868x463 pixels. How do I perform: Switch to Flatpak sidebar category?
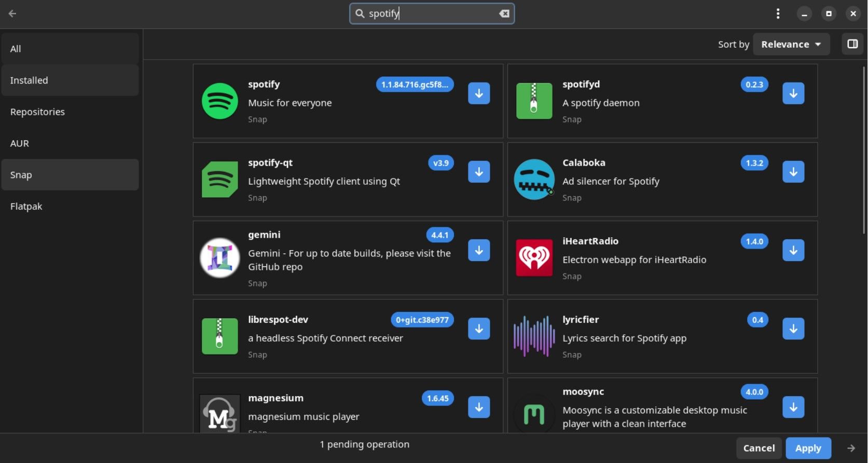(x=70, y=207)
